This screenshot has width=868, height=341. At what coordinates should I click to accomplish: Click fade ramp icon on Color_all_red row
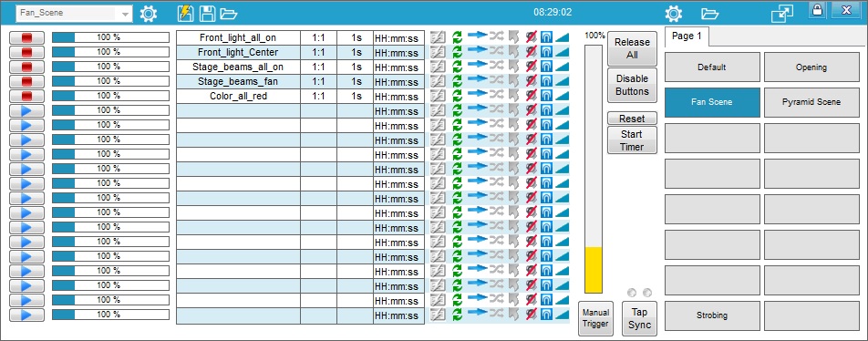coord(562,96)
